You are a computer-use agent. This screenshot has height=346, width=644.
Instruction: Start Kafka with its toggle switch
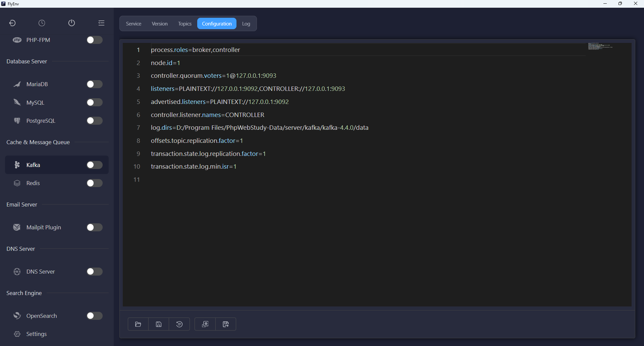point(95,165)
